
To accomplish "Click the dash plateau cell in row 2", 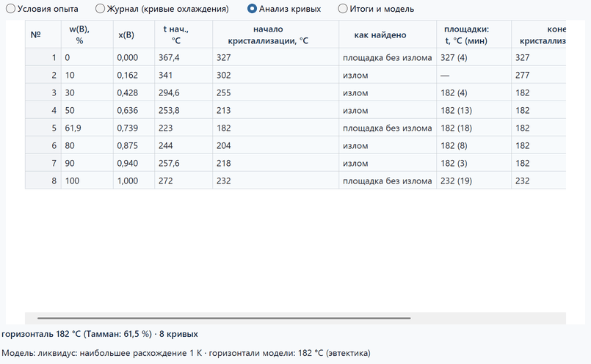I will tap(474, 75).
